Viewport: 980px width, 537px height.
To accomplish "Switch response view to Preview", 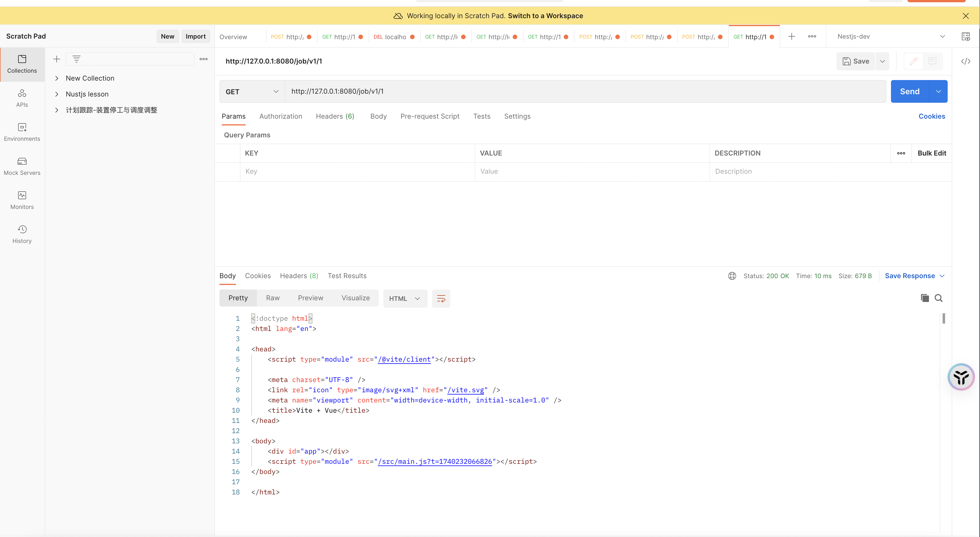I will (x=311, y=298).
